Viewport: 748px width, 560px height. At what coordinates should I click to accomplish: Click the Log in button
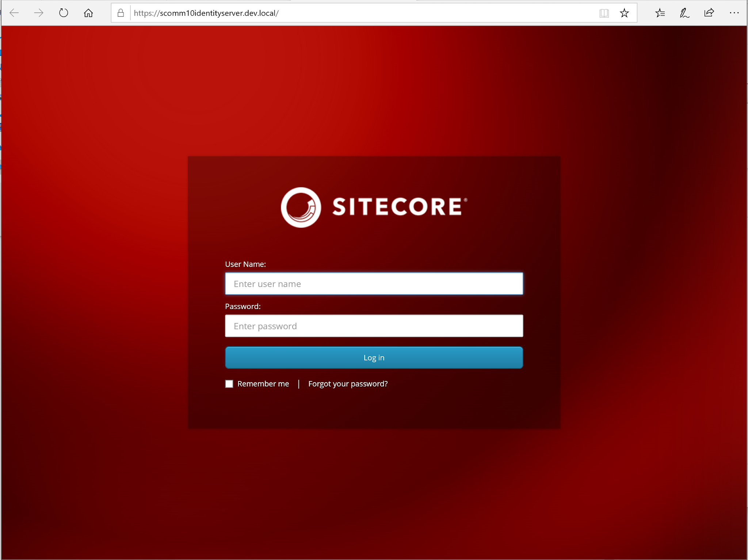pyautogui.click(x=374, y=358)
